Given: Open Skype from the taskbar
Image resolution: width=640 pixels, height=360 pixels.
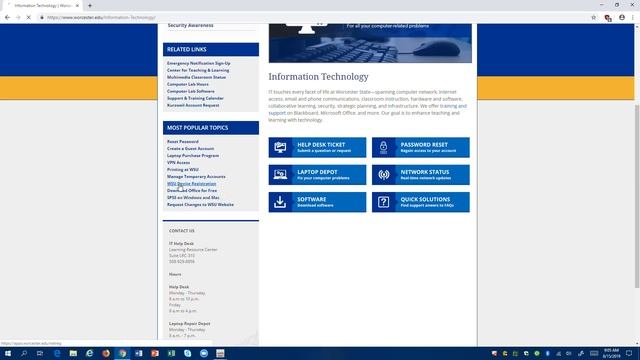Looking at the screenshot, I should click(187, 353).
